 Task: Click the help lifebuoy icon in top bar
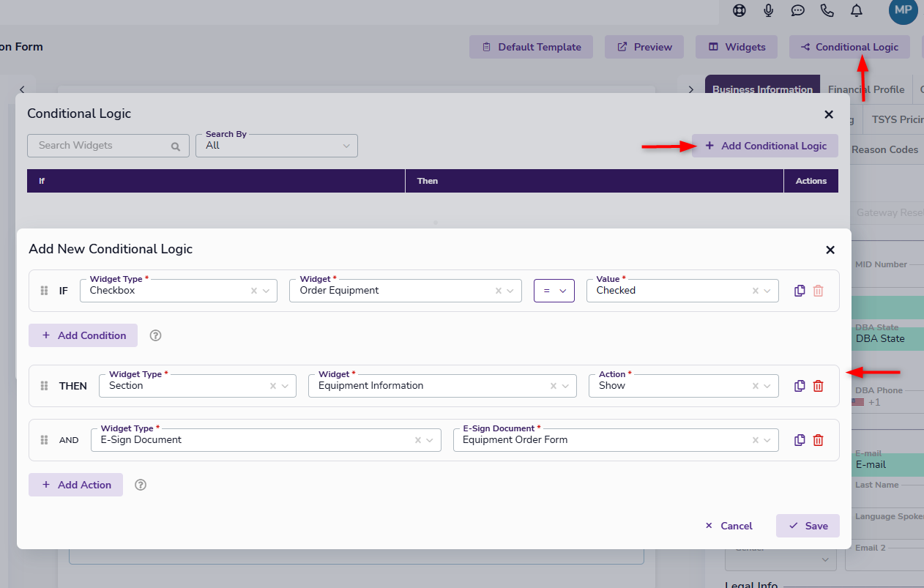739,10
